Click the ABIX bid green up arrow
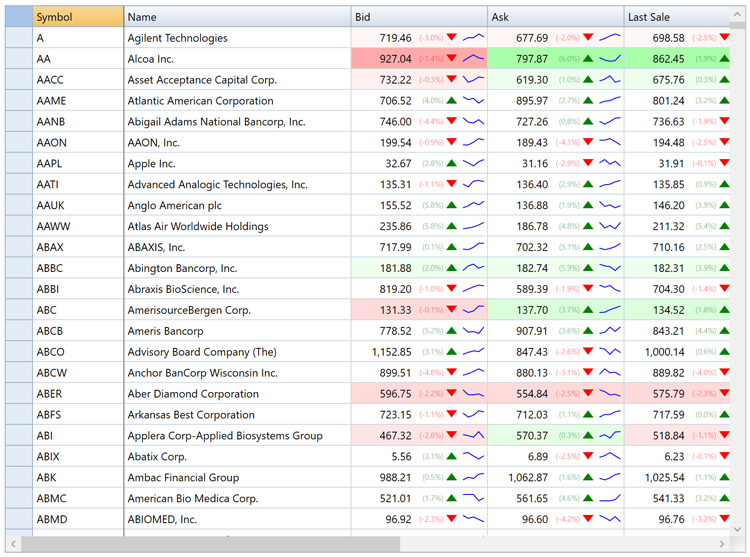Image resolution: width=750 pixels, height=557 pixels. pyautogui.click(x=452, y=456)
